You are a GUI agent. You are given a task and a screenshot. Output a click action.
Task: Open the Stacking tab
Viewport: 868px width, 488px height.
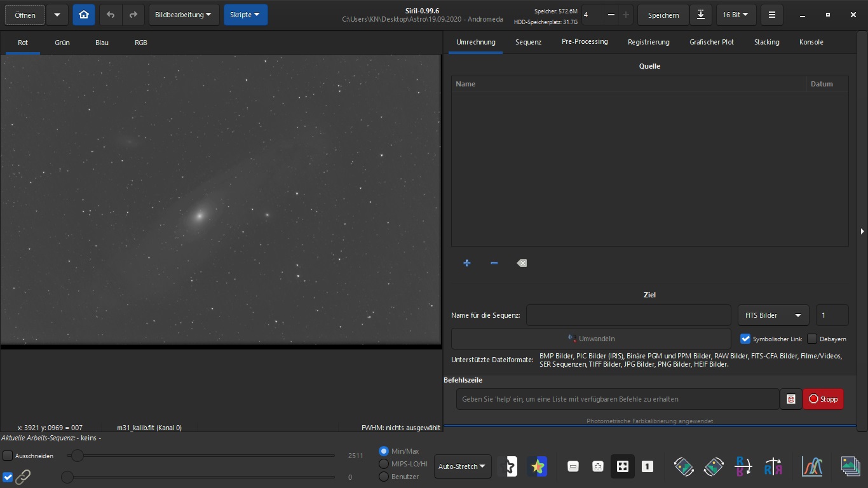coord(767,42)
